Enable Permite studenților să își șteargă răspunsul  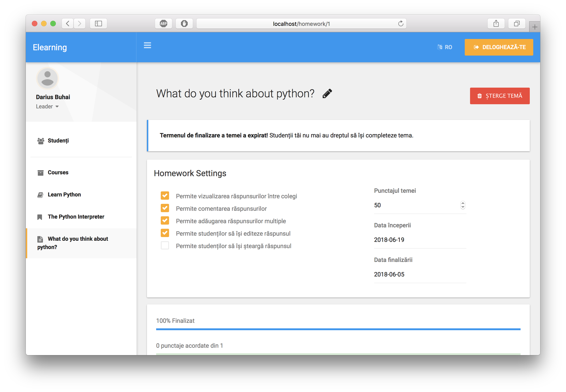point(165,245)
